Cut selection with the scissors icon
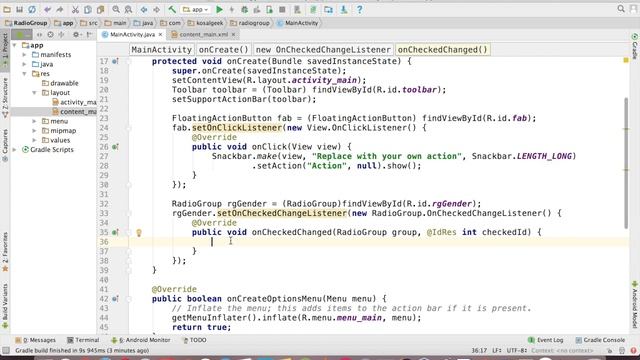 [75, 9]
